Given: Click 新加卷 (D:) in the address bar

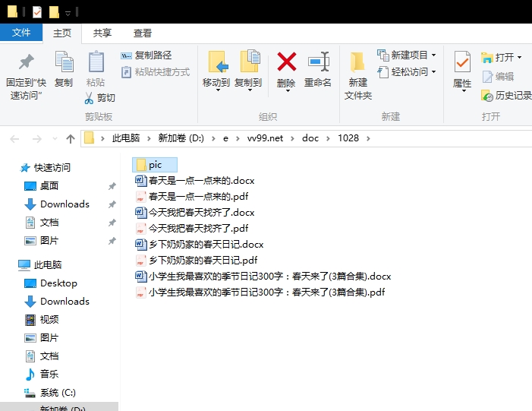Looking at the screenshot, I should [181, 138].
